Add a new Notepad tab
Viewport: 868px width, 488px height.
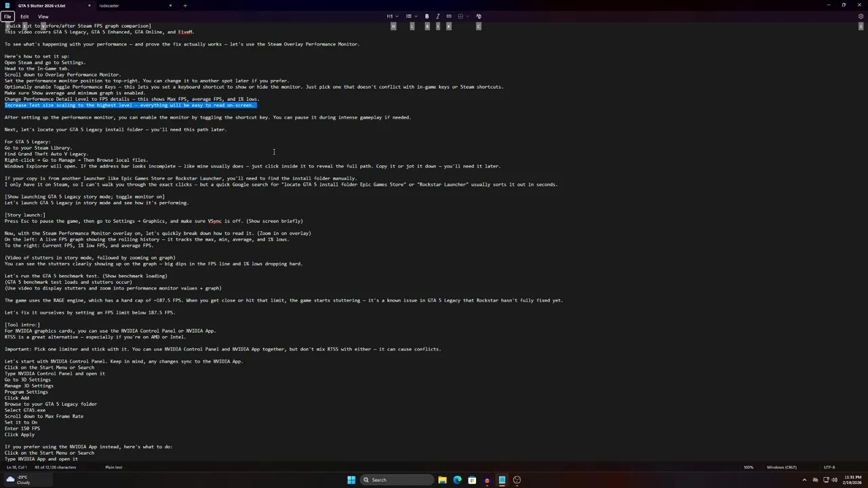[185, 5]
